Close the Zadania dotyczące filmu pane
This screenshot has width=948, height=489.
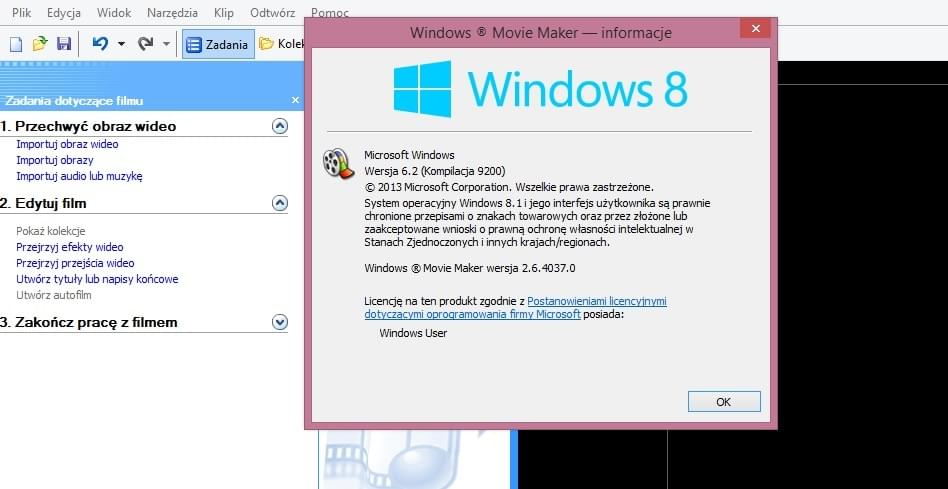[295, 100]
